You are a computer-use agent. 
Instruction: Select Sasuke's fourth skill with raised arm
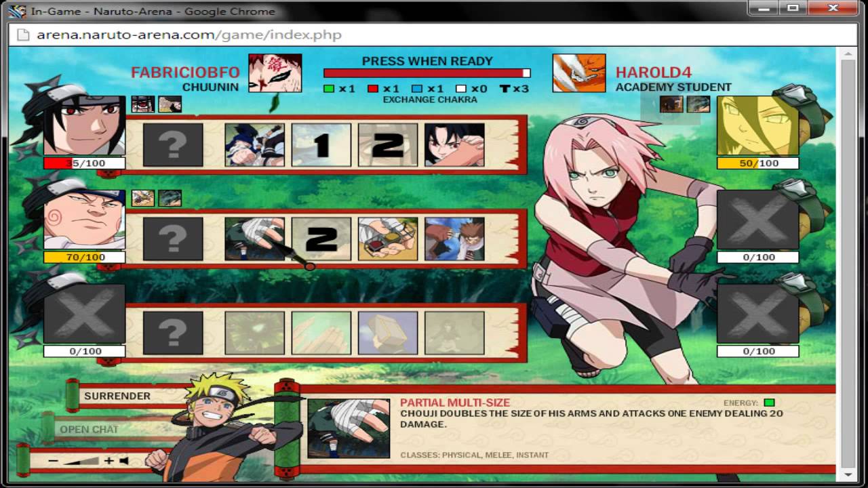454,144
